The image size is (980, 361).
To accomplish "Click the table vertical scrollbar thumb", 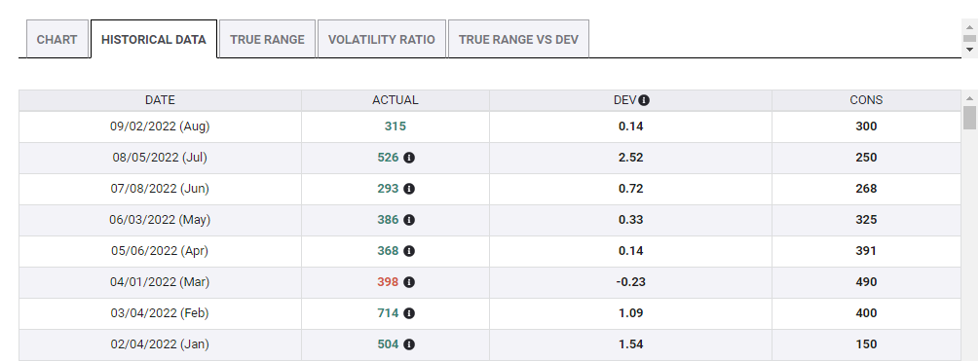I will pos(970,118).
